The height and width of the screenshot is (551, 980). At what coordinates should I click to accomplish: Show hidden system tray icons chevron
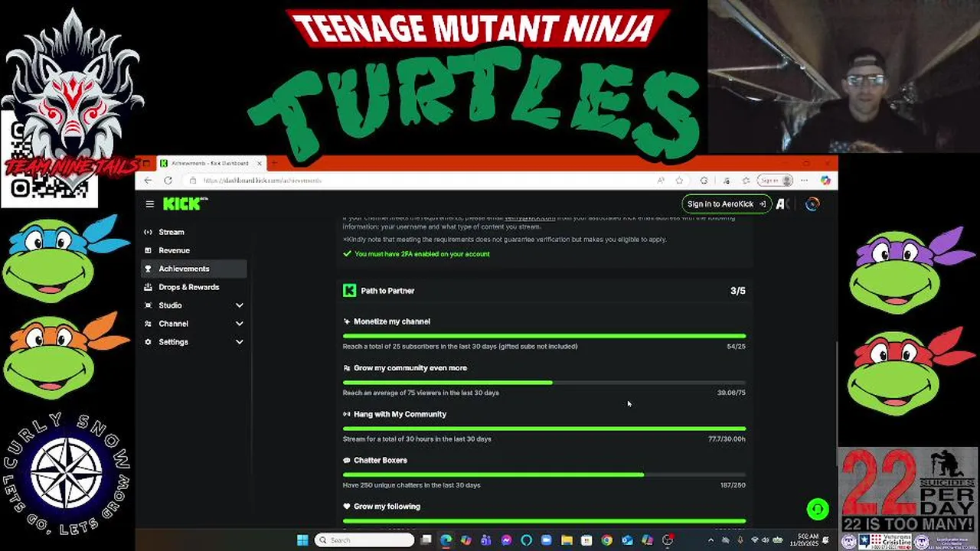point(710,540)
